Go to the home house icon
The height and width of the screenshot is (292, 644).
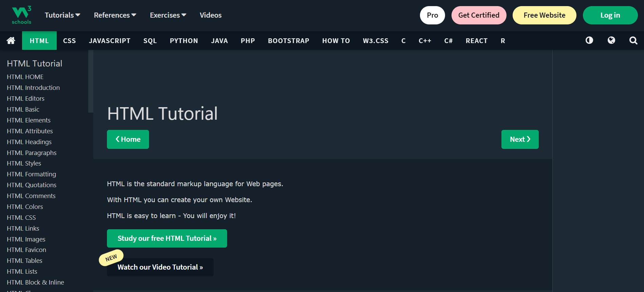[x=11, y=41]
